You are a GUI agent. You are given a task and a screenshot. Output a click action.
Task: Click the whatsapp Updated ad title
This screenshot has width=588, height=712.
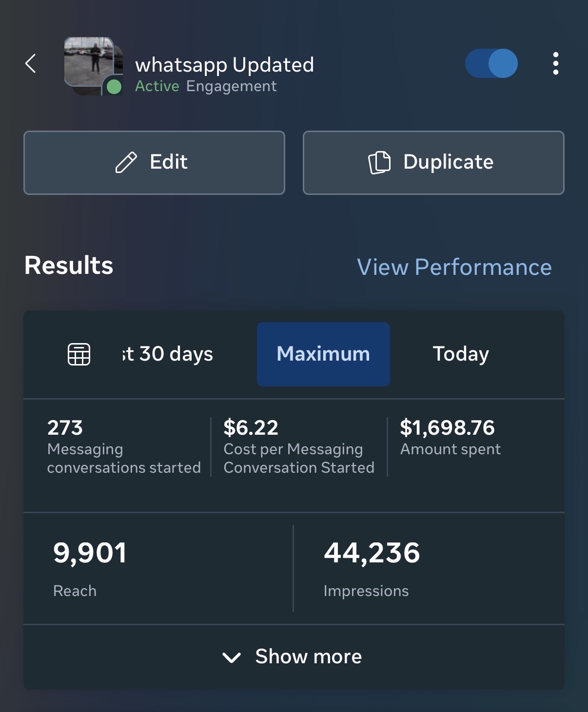coord(224,65)
